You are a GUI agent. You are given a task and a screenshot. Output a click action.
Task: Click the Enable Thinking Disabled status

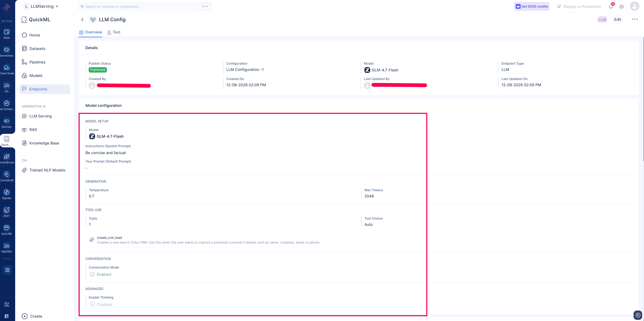(101, 304)
